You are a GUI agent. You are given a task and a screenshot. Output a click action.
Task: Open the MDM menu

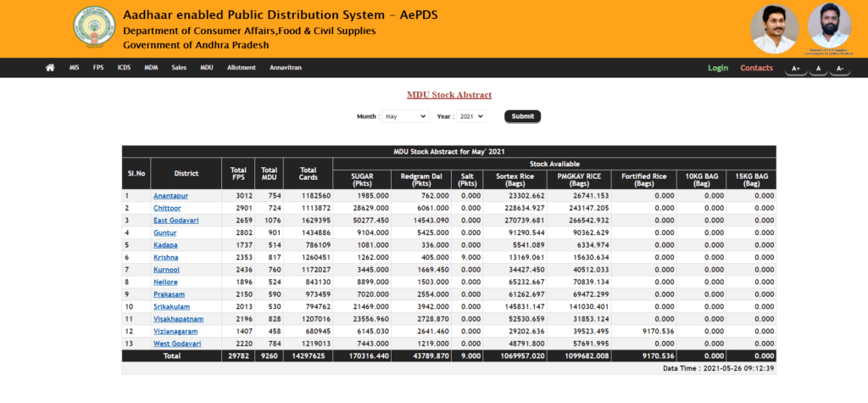point(151,68)
